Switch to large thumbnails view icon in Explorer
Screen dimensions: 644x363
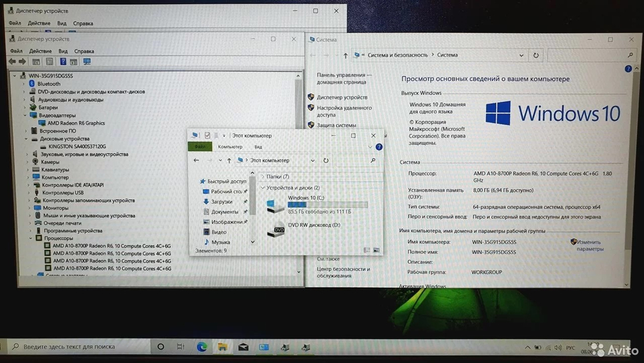tap(376, 250)
